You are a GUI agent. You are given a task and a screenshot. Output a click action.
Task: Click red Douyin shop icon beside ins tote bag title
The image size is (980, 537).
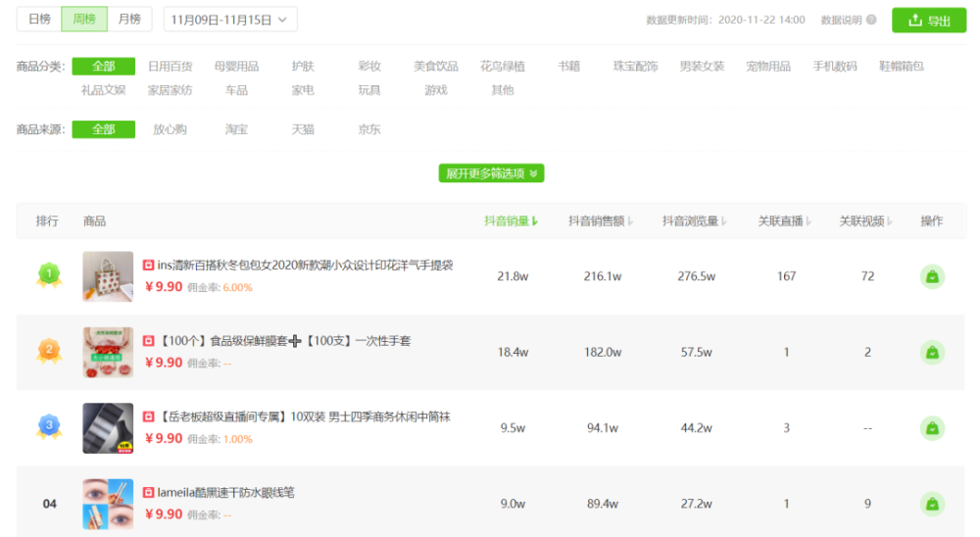tap(148, 265)
